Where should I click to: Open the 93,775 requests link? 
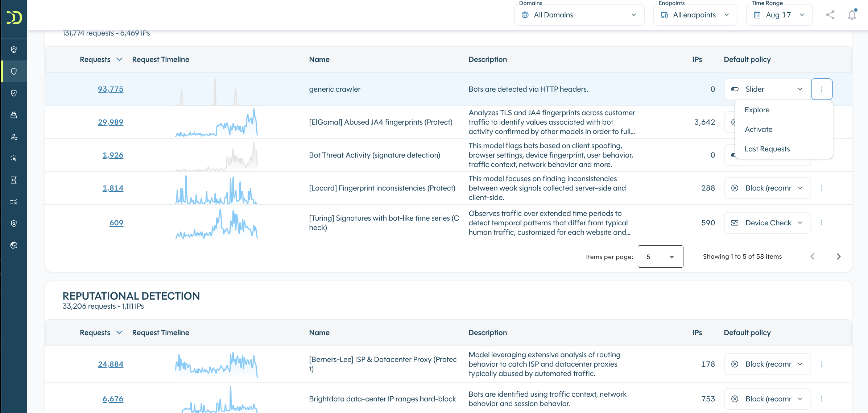(111, 89)
